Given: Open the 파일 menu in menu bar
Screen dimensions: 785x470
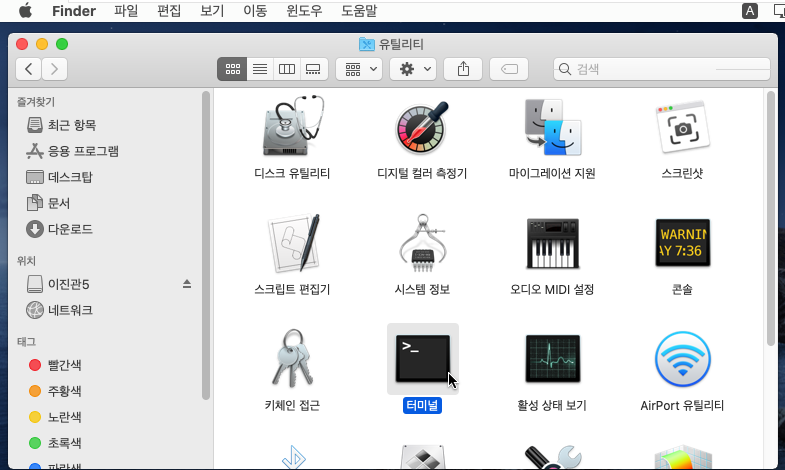Looking at the screenshot, I should [126, 11].
